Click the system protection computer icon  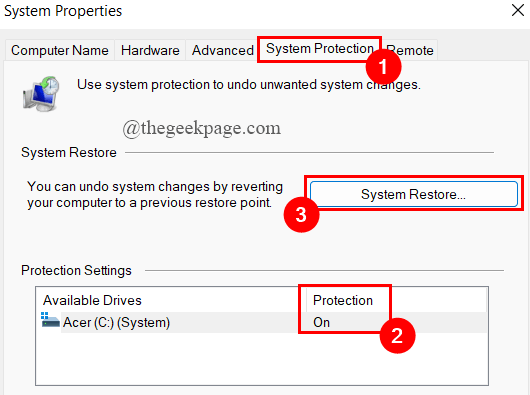tap(41, 94)
